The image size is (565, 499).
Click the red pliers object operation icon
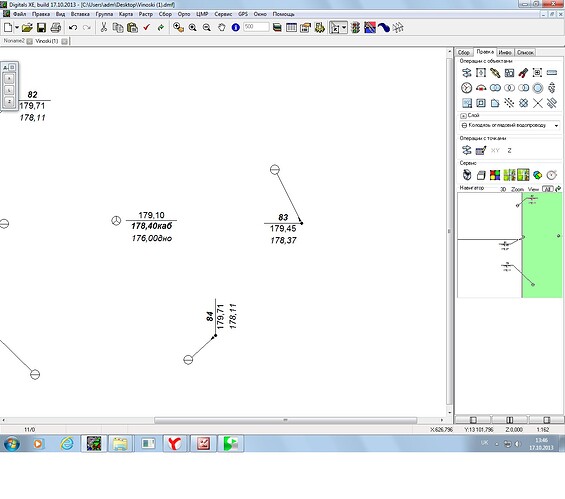click(x=523, y=73)
